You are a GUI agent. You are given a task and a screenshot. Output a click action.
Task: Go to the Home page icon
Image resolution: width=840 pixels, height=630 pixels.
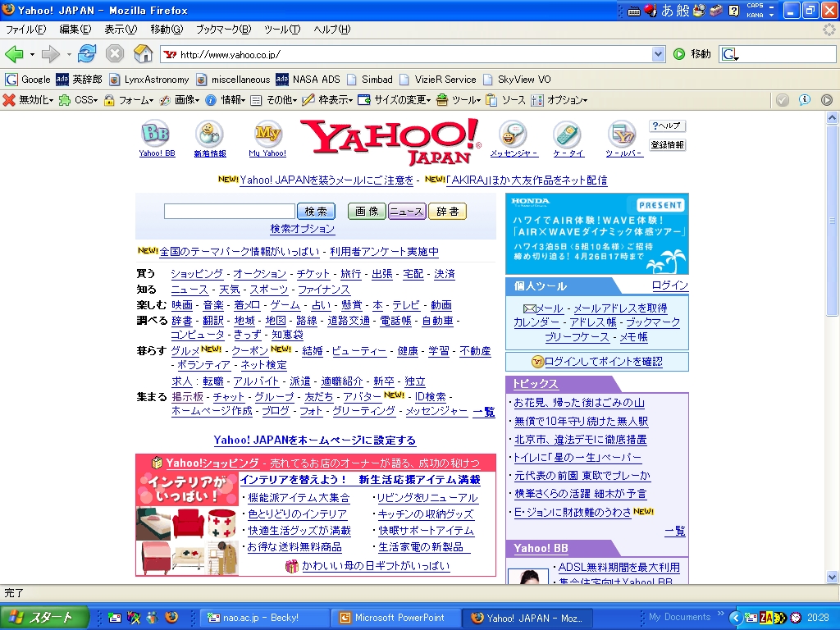(143, 53)
